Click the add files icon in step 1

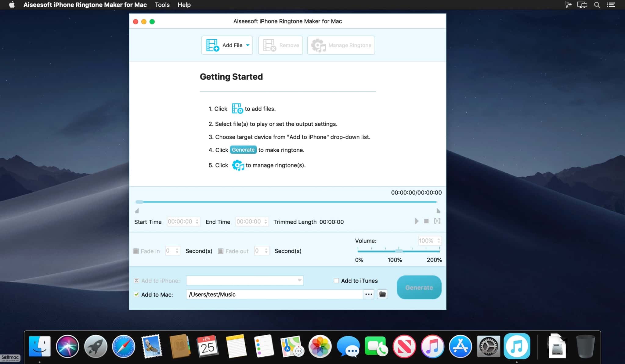pyautogui.click(x=237, y=109)
